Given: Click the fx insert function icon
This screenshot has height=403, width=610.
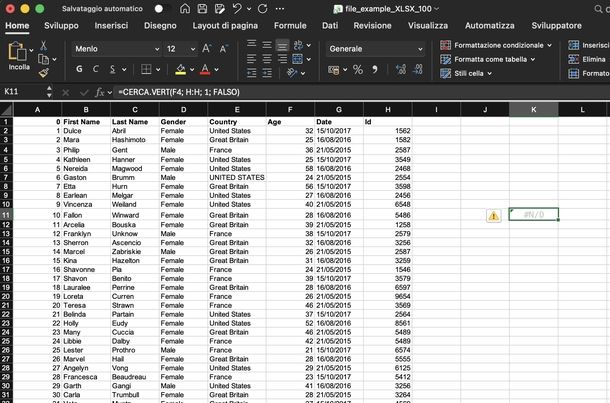Looking at the screenshot, I should tap(100, 92).
